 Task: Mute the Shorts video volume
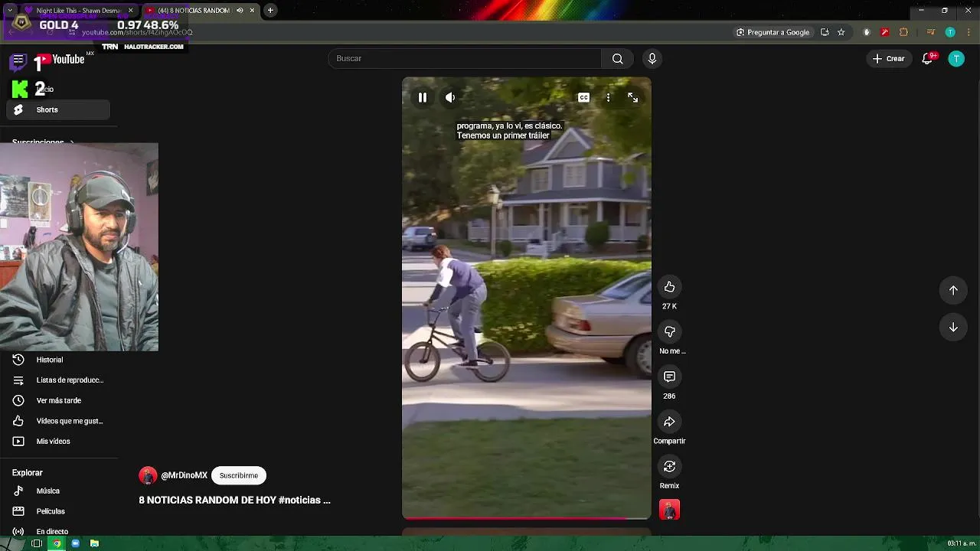coord(450,98)
